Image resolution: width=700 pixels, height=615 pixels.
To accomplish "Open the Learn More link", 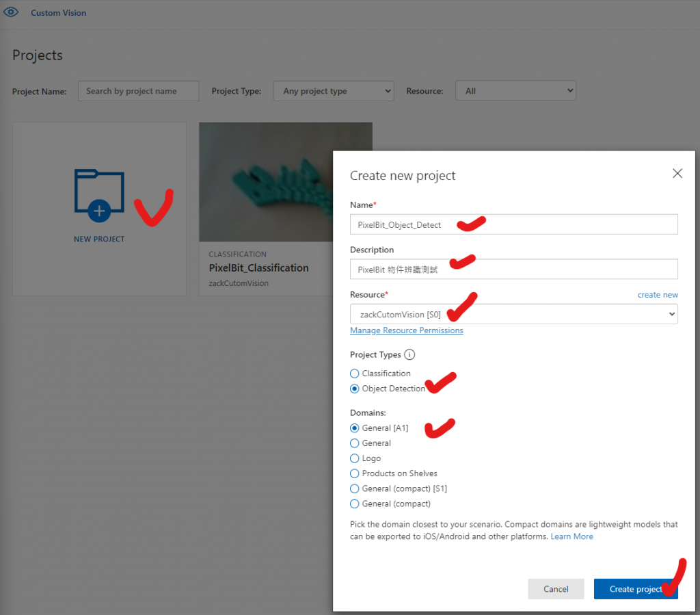I will click(x=572, y=536).
